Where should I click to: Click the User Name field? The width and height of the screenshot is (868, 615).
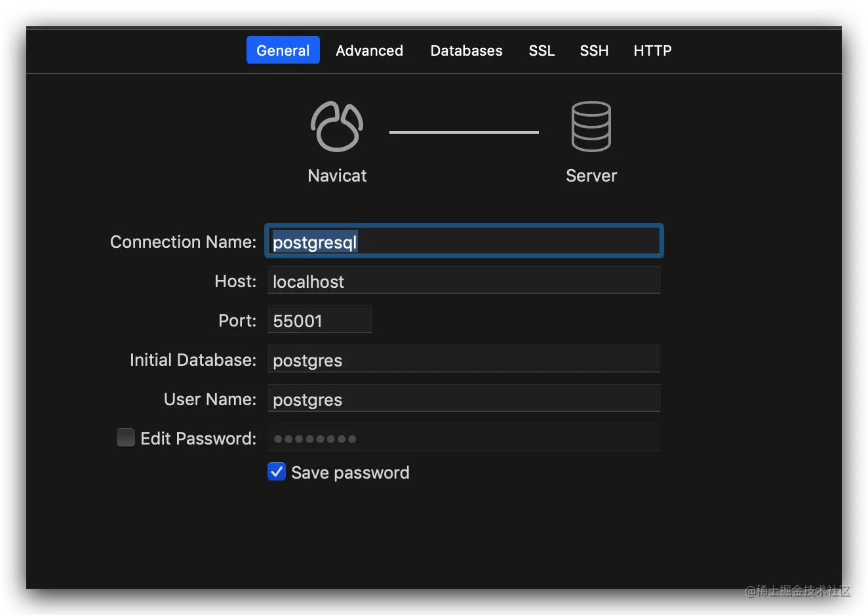pyautogui.click(x=464, y=399)
